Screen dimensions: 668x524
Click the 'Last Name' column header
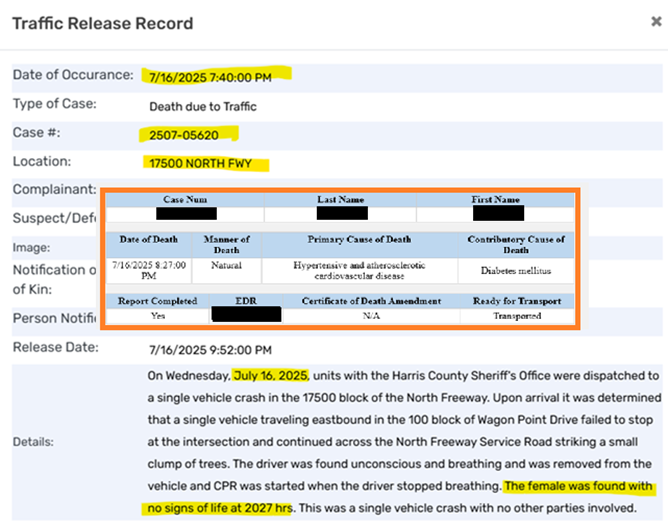(x=340, y=199)
